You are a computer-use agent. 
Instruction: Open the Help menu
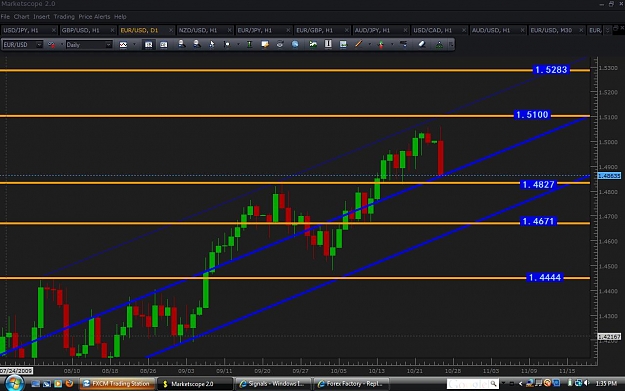pyautogui.click(x=120, y=17)
